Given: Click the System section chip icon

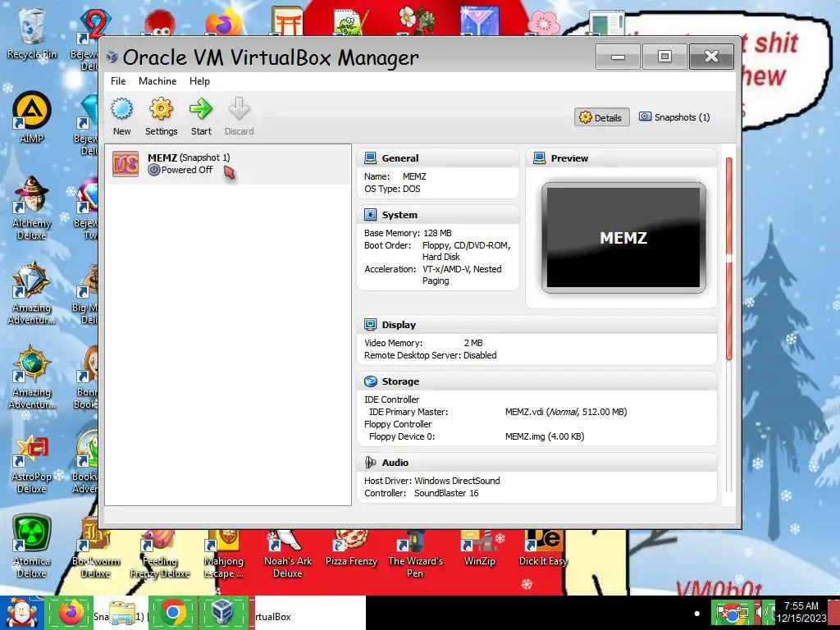Looking at the screenshot, I should [370, 215].
